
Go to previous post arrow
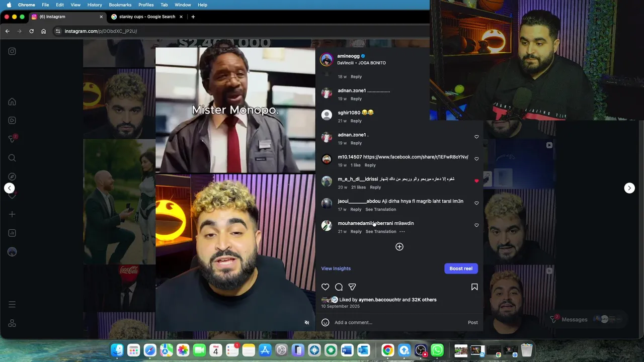pos(9,188)
